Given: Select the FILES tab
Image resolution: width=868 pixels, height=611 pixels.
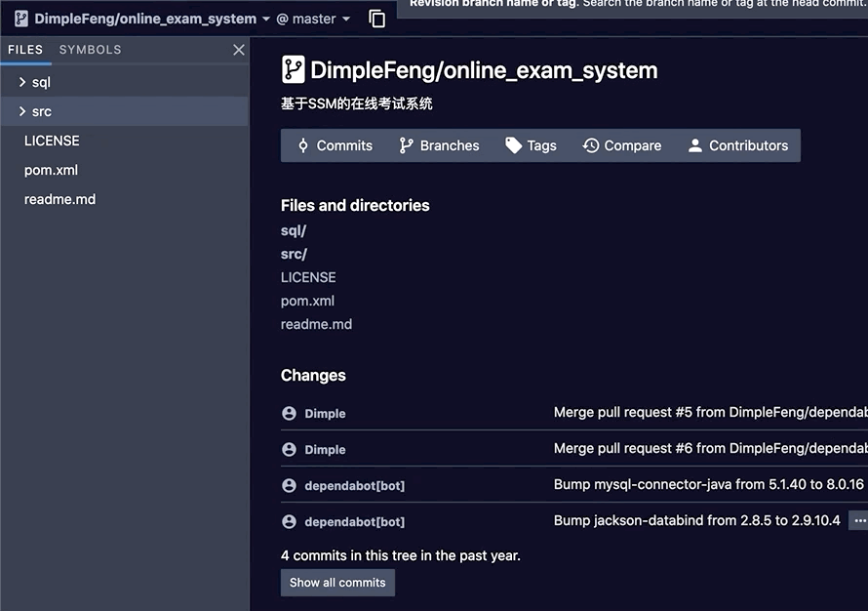Looking at the screenshot, I should tap(26, 49).
